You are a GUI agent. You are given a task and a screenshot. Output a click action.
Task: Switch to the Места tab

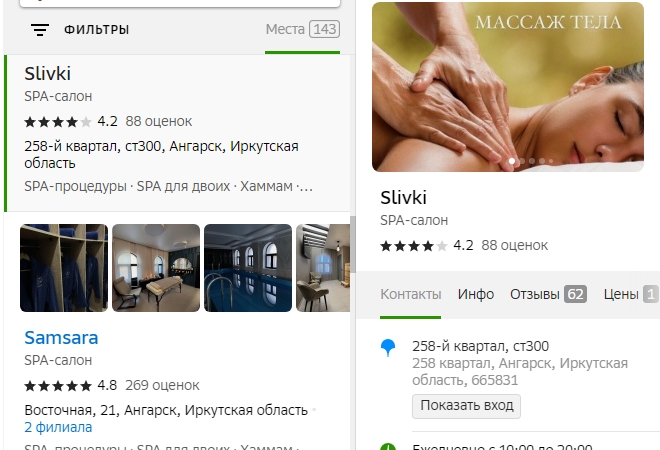click(x=301, y=29)
